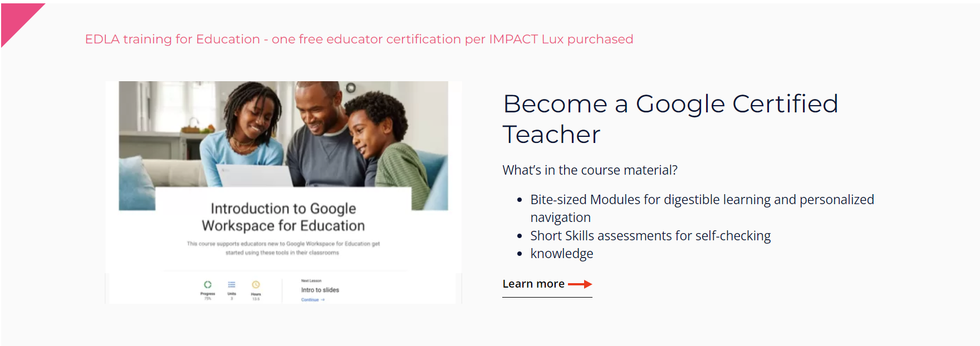Click the Progress 75% label
This screenshot has width=980, height=346.
click(208, 296)
